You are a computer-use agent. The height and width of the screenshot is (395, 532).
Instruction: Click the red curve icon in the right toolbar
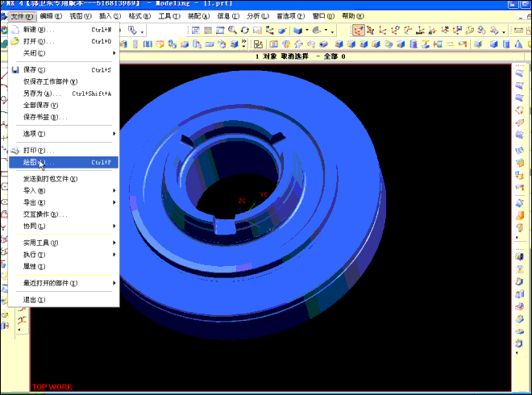pyautogui.click(x=519, y=110)
